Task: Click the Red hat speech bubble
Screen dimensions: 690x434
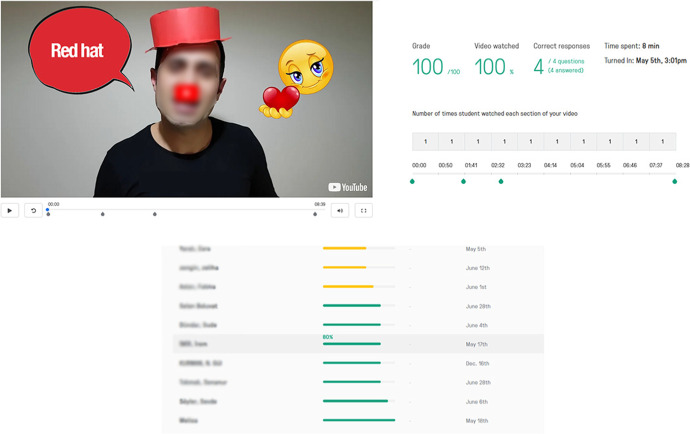Action: [78, 51]
